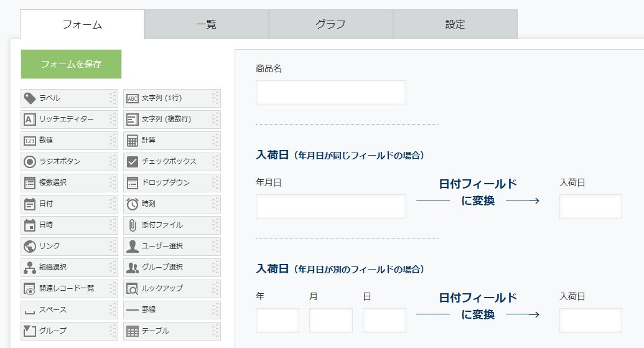Select the ラジオボタン field element

[70, 161]
